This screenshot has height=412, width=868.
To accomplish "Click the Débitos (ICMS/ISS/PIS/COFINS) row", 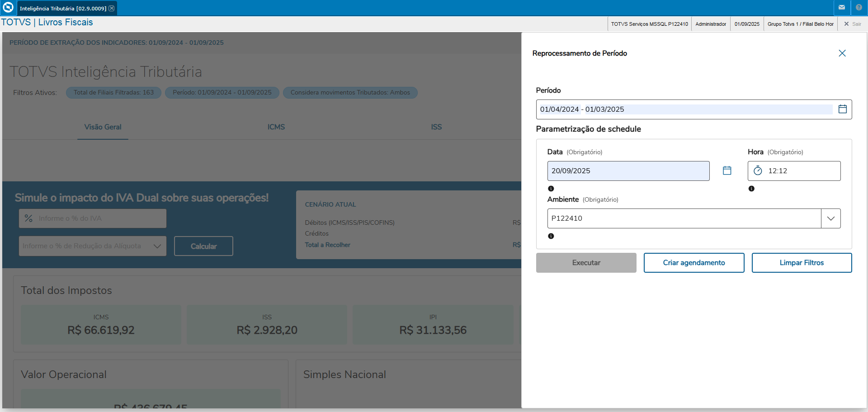I will [x=349, y=223].
